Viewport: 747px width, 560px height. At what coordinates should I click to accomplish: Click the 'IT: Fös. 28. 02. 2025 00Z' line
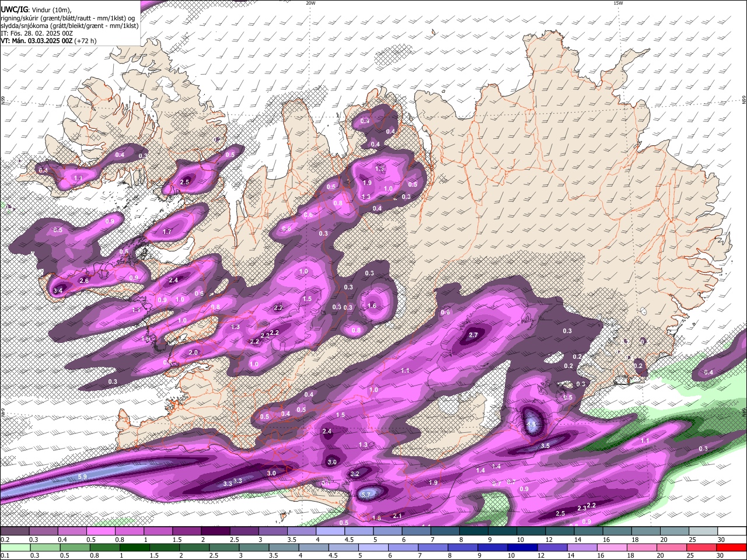pyautogui.click(x=37, y=33)
